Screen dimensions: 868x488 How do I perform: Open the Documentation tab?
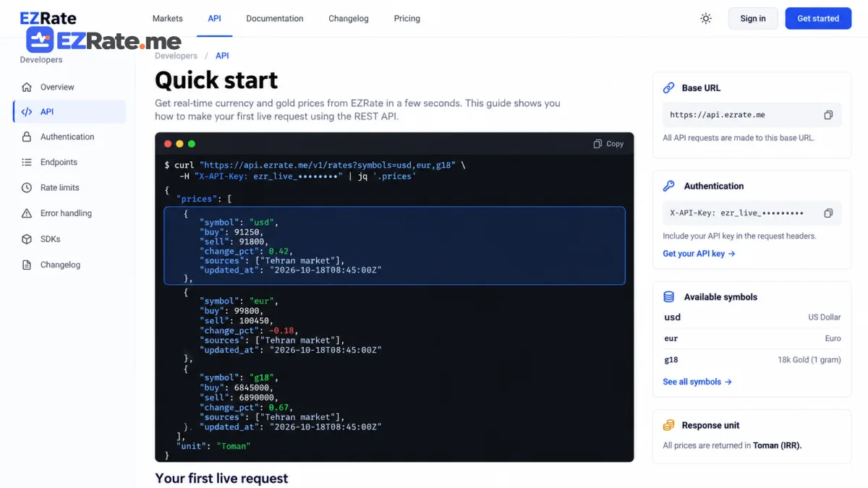tap(275, 19)
